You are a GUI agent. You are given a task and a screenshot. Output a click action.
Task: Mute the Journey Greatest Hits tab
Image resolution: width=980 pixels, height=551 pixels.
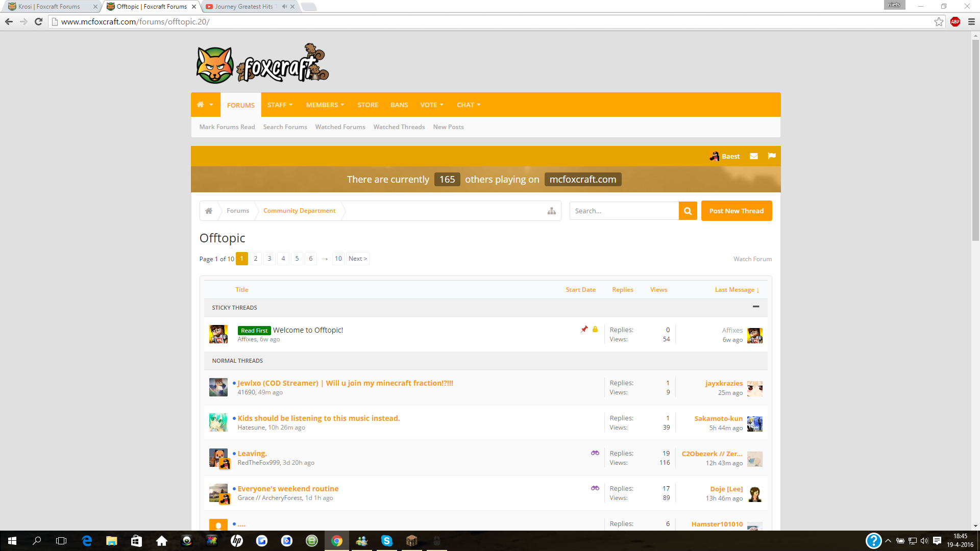click(284, 7)
